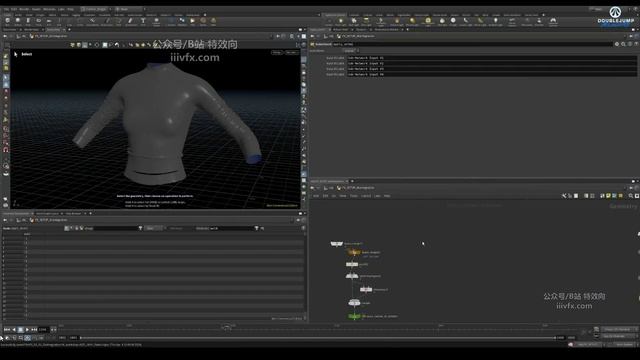
Task: Click the network editor search magnifier icon
Action: (x=631, y=196)
